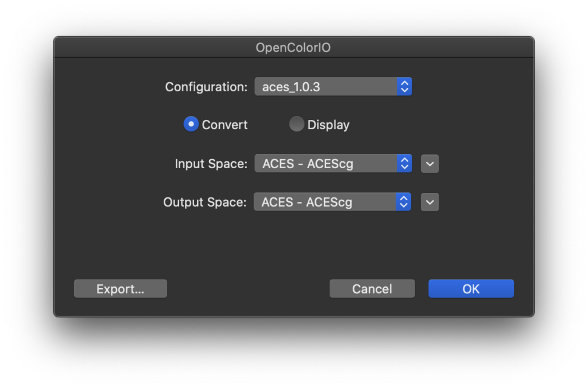Click empty dialog area above Export button

(121, 247)
